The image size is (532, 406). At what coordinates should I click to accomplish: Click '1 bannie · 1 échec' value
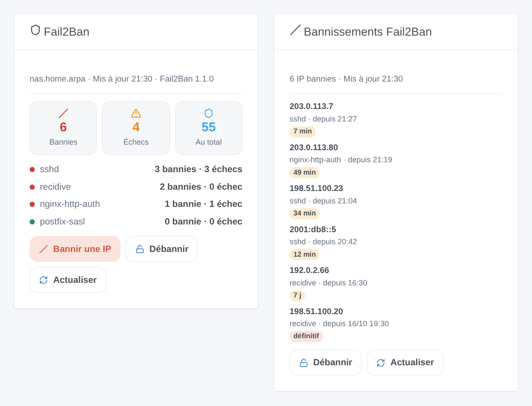tap(203, 204)
